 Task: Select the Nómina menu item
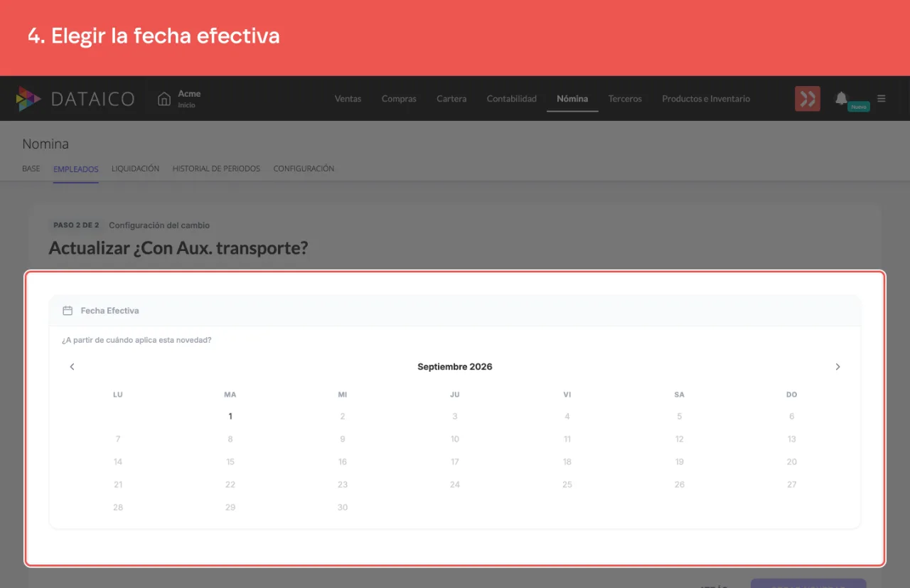[572, 99]
